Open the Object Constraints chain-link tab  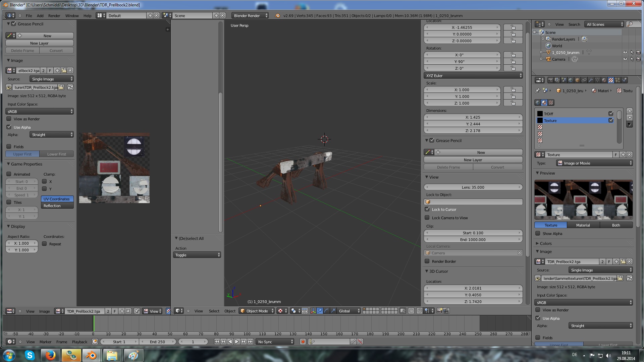(x=584, y=80)
